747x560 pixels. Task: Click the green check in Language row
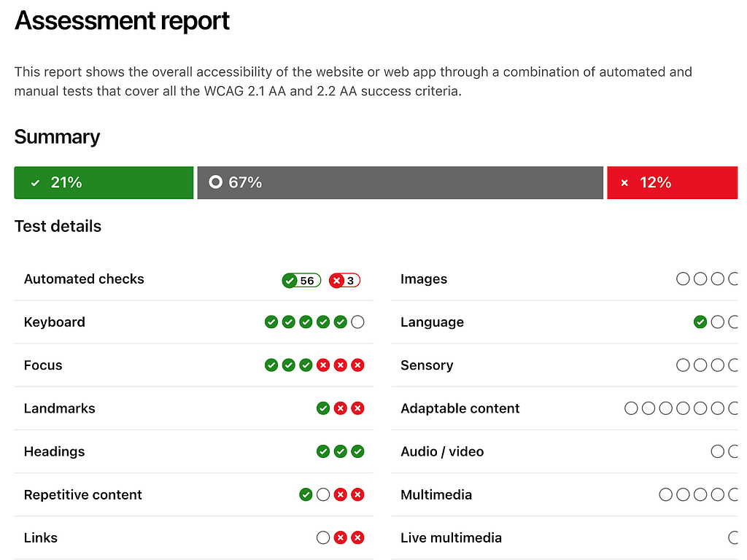pos(700,322)
